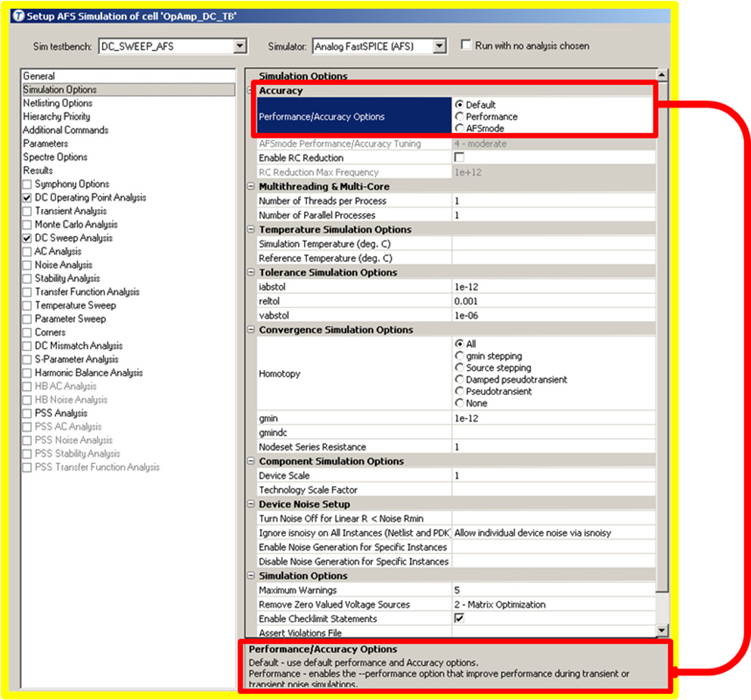
Task: Enable Monte Carlo Analysis checkbox
Action: point(27,224)
